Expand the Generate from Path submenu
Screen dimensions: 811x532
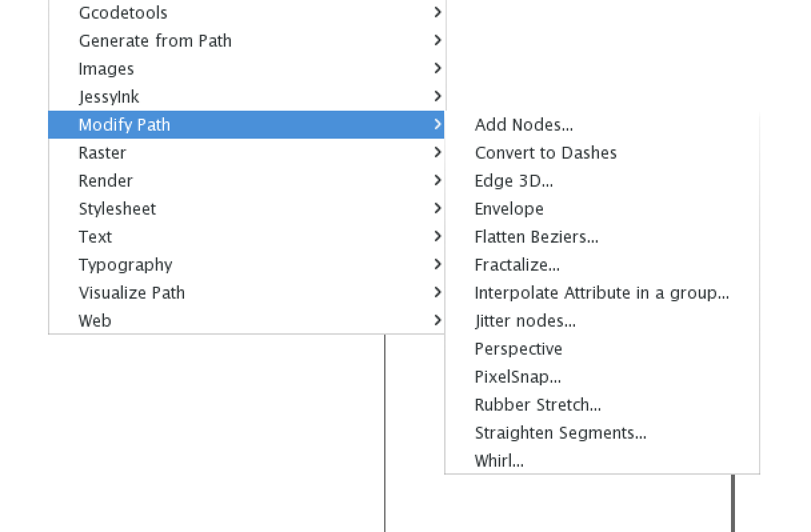tap(155, 41)
